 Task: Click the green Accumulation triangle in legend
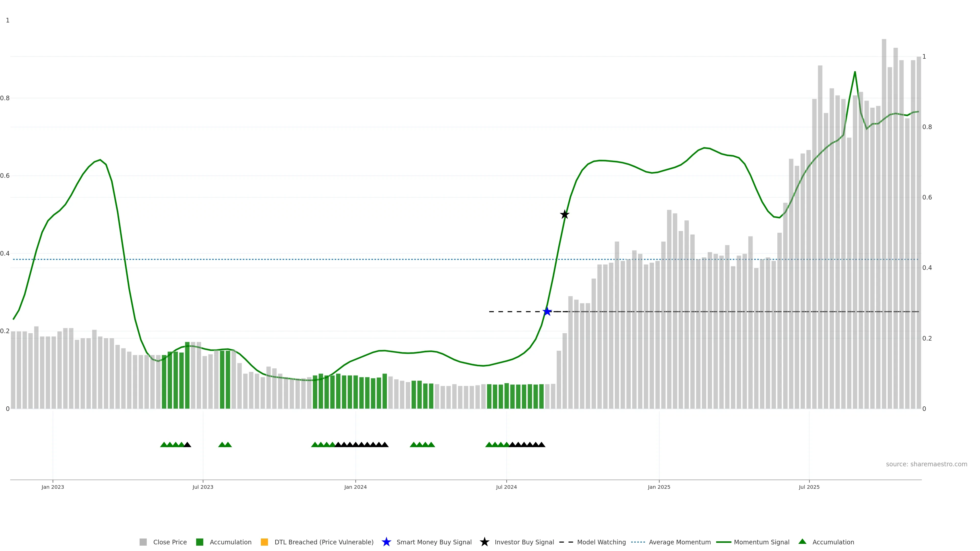(x=802, y=542)
